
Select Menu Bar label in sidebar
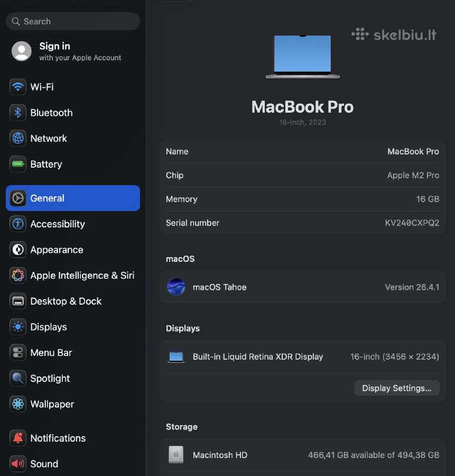(51, 352)
